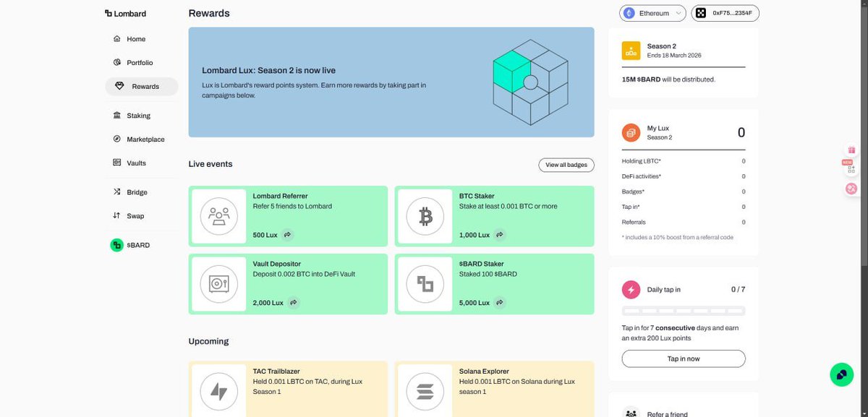This screenshot has height=417, width=868.
Task: Select Marketplace in the sidebar
Action: click(x=145, y=139)
